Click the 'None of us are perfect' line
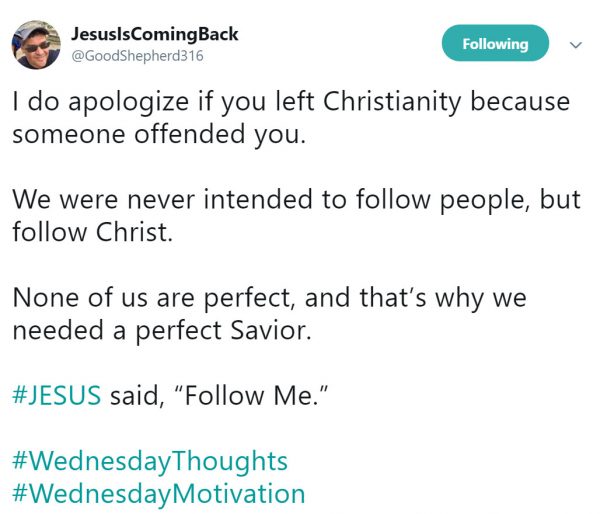Viewport: 600px width, 514px height. coord(269,298)
